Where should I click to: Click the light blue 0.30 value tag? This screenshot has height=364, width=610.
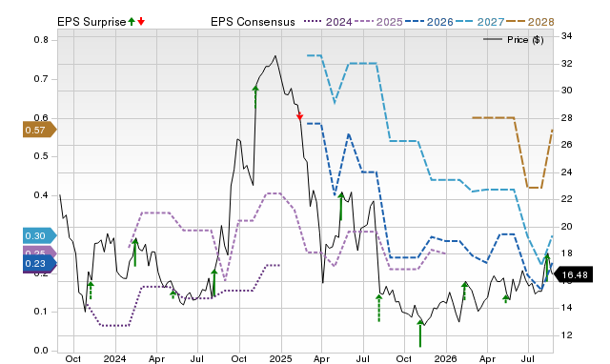click(40, 235)
